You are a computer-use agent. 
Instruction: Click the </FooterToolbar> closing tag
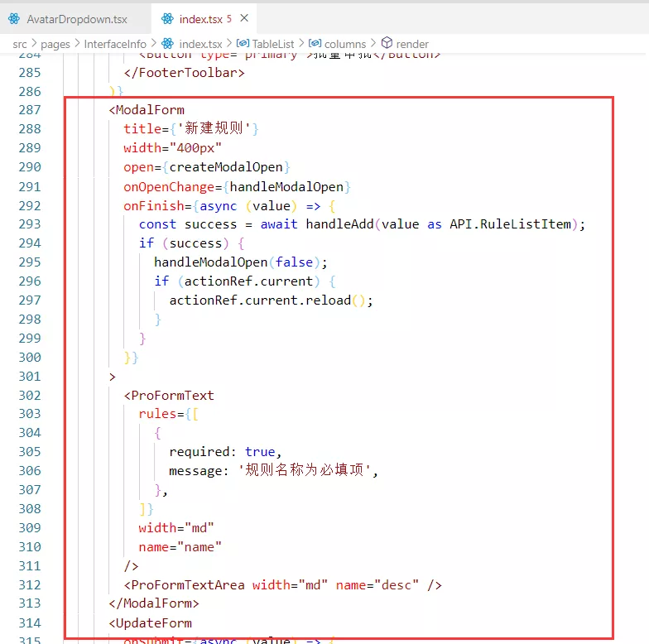[x=184, y=73]
